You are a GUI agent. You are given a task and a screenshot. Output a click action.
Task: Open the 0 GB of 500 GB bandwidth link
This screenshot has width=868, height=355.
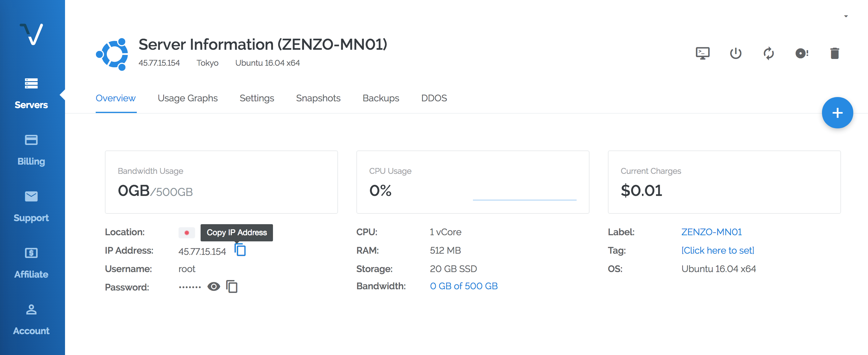[464, 286]
